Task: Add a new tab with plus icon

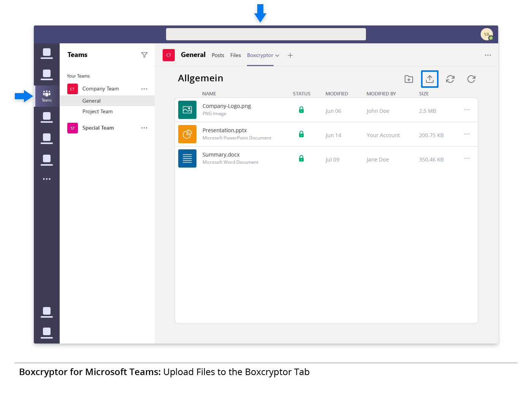Action: coord(290,55)
